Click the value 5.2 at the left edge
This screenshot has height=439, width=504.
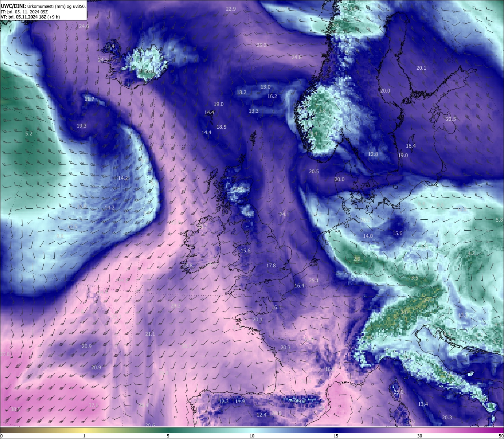click(29, 133)
